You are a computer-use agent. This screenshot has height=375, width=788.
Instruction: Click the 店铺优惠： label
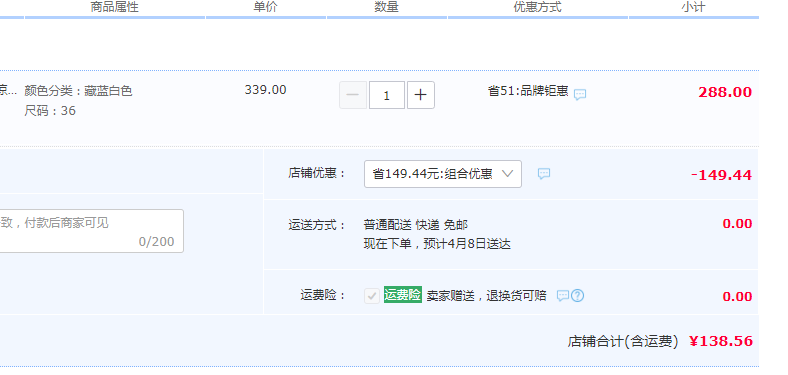[318, 173]
